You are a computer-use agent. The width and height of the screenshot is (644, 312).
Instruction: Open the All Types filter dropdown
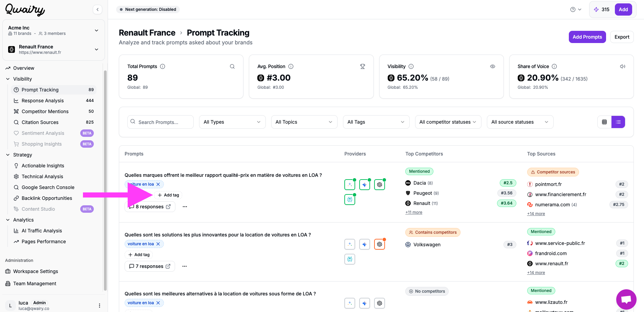click(232, 122)
